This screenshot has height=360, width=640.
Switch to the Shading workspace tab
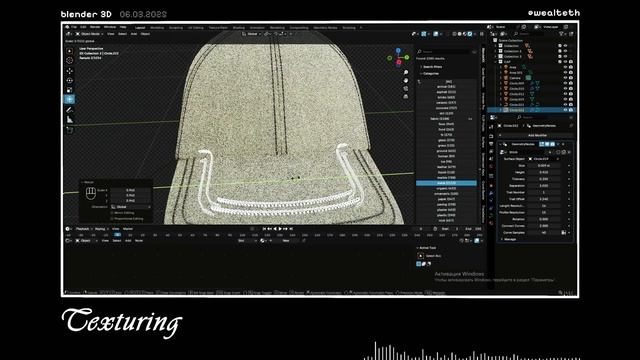click(x=239, y=27)
